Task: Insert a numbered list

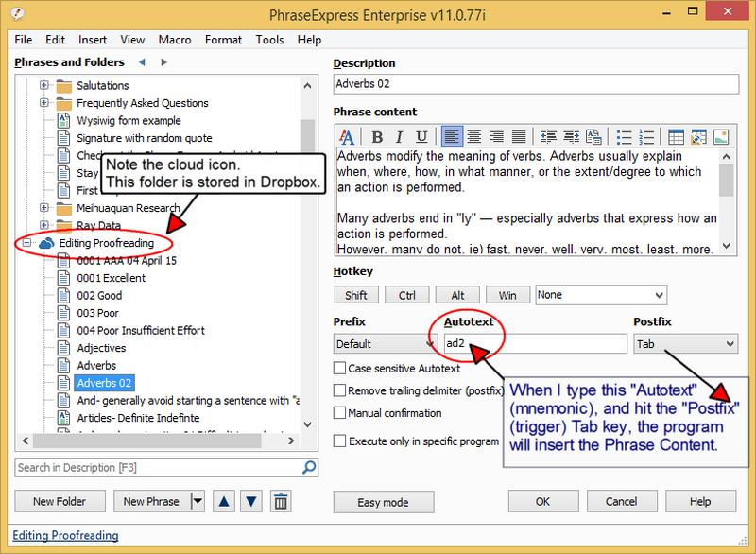Action: [x=646, y=137]
